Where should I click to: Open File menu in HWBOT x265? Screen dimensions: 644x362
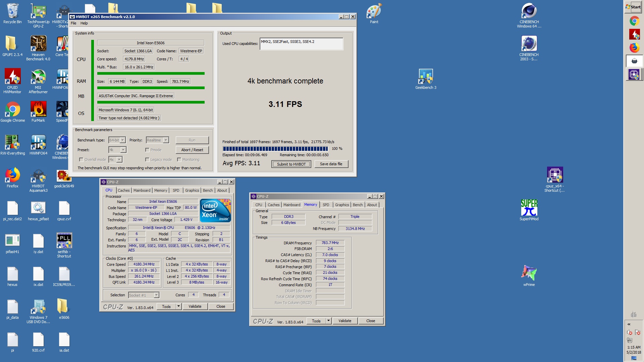[x=73, y=23]
